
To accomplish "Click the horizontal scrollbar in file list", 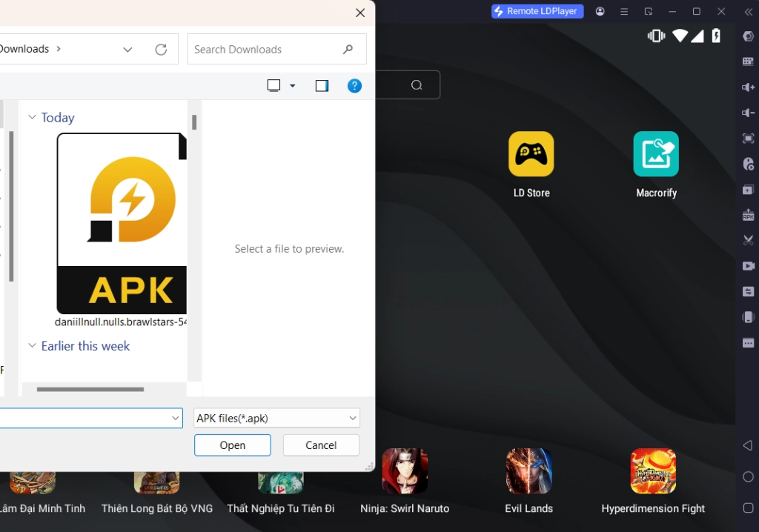I will [90, 389].
